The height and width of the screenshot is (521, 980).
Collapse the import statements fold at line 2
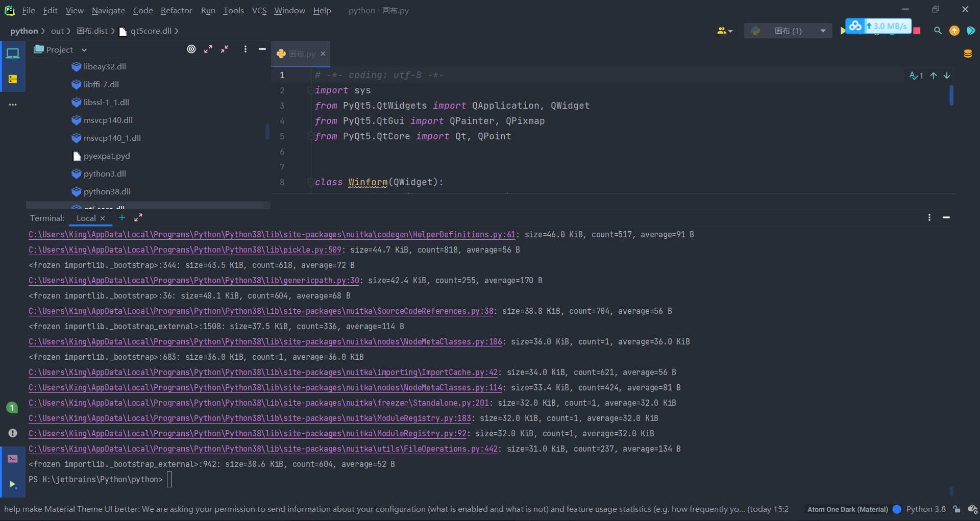pos(311,90)
